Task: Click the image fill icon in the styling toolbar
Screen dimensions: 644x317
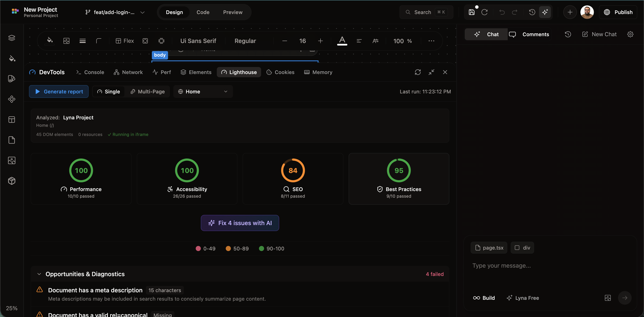Action: pyautogui.click(x=66, y=41)
